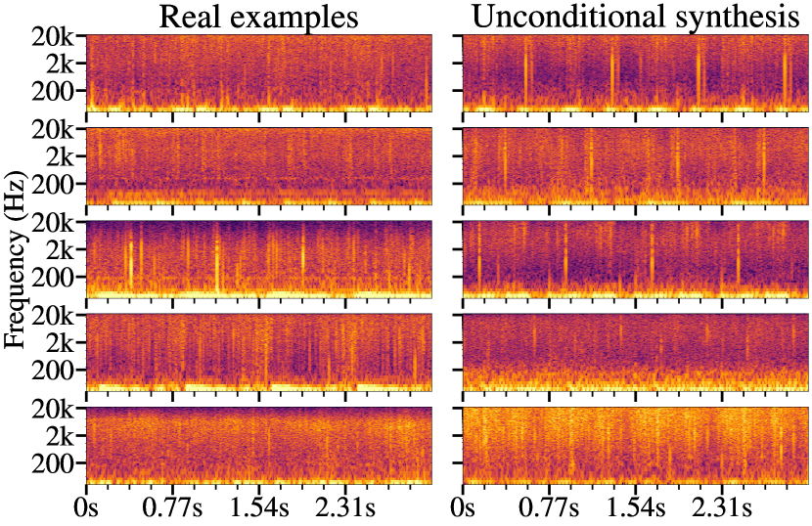Click "1.54s" tick under Real examples column
The width and height of the screenshot is (812, 526).
(259, 507)
